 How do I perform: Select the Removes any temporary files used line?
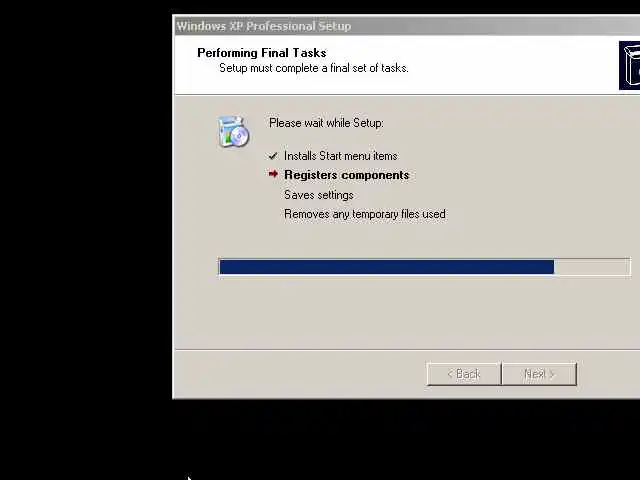(365, 214)
